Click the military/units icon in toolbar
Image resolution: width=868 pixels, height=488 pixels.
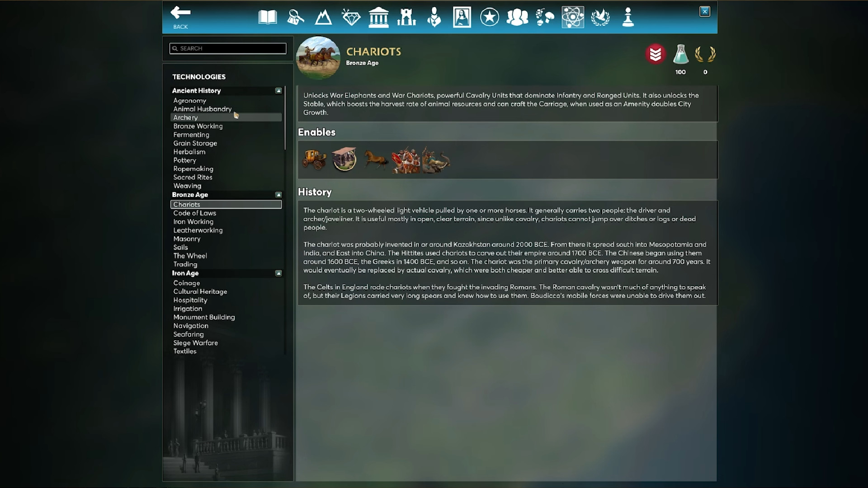click(628, 17)
